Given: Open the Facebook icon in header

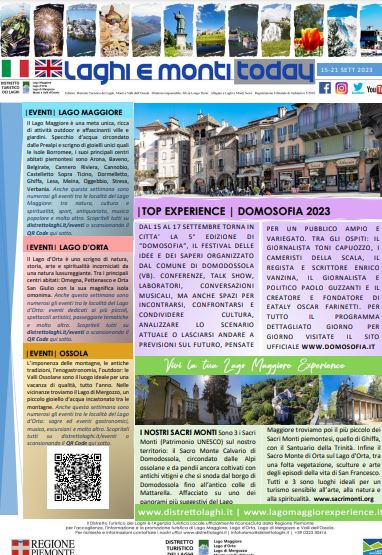Looking at the screenshot, I should click(325, 88).
